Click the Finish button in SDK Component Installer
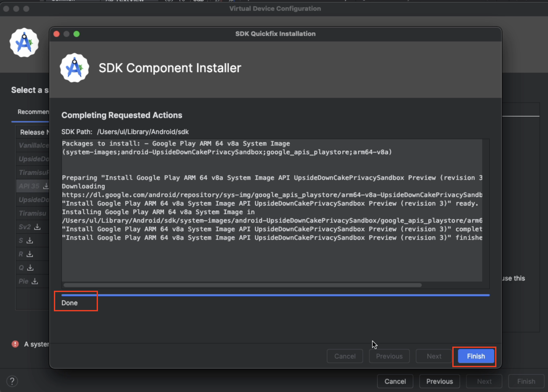Image resolution: width=548 pixels, height=392 pixels. 476,356
